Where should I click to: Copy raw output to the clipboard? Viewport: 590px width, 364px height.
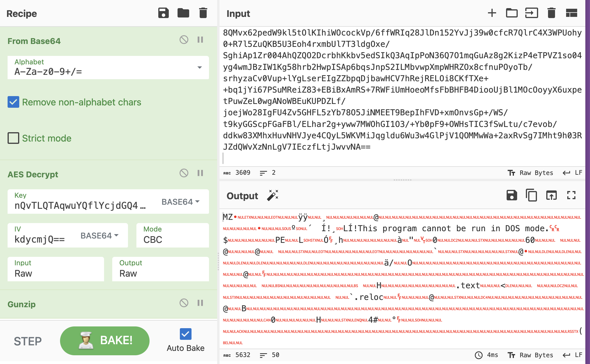531,195
